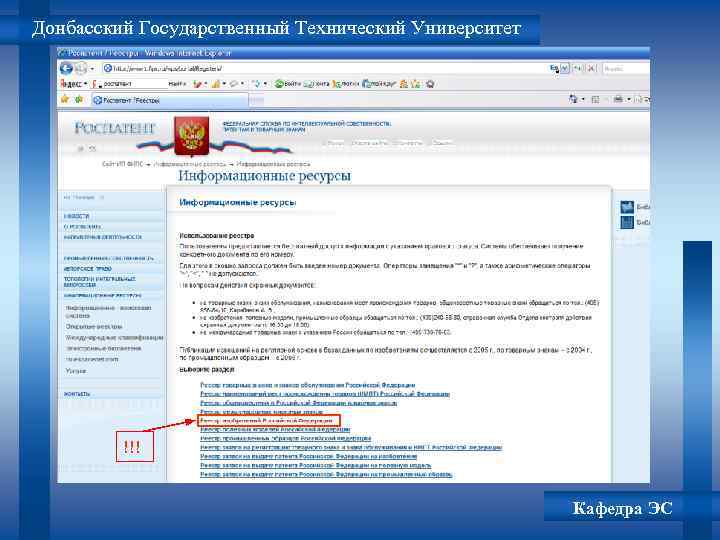720x540 pixels.
Task: Click the Print icon in the command bar
Action: point(619,99)
